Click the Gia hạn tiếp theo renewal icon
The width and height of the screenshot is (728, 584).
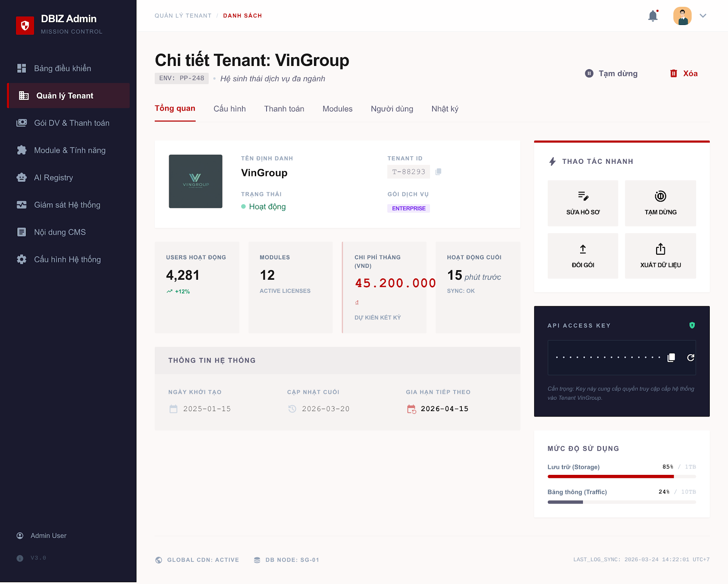[x=411, y=409]
